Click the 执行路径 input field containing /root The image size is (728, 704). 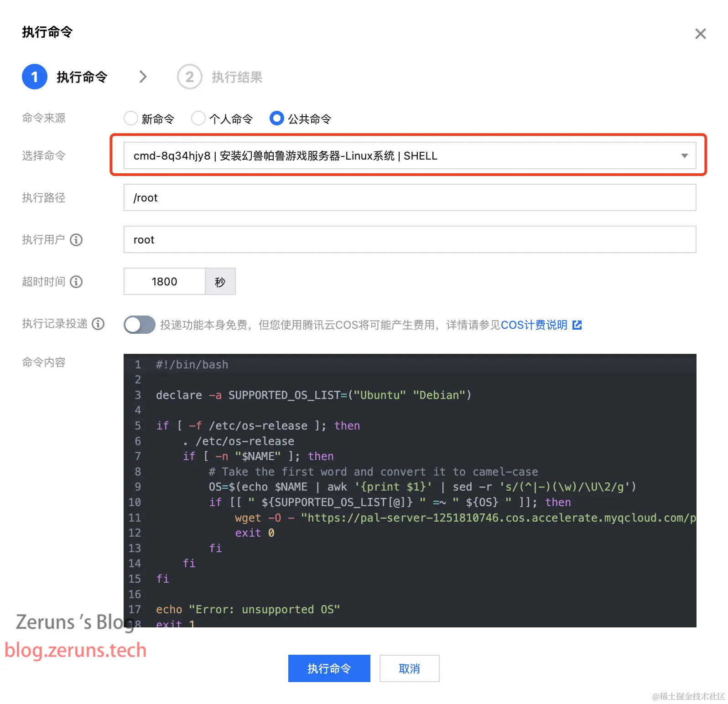410,197
